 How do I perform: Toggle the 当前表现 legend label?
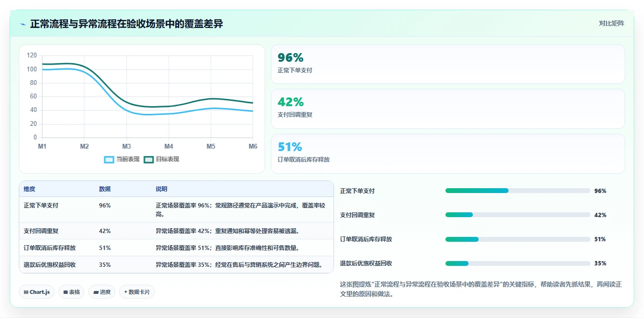[x=128, y=159]
